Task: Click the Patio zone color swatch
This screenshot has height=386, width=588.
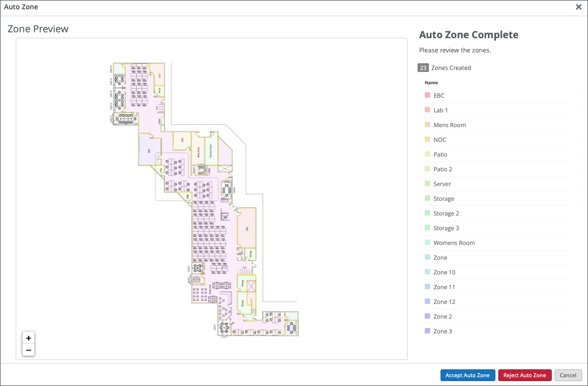Action: click(427, 154)
